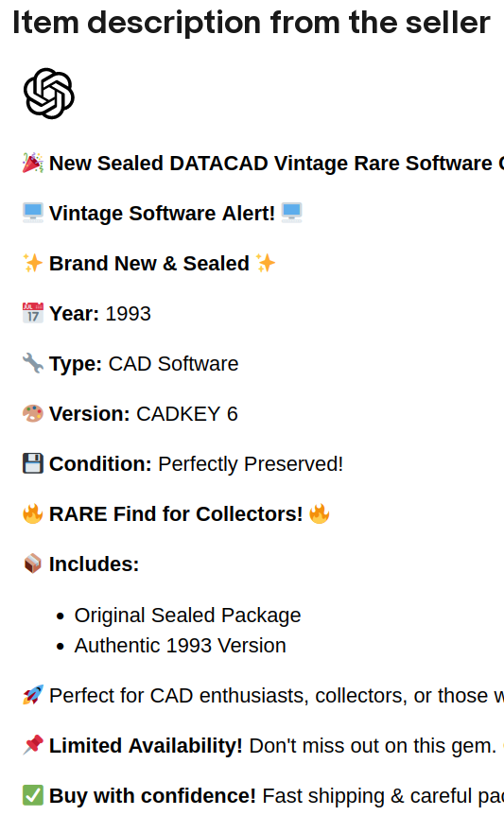504x833 pixels.
Task: Click the Perfectly Preserved! condition text
Action: point(251,464)
